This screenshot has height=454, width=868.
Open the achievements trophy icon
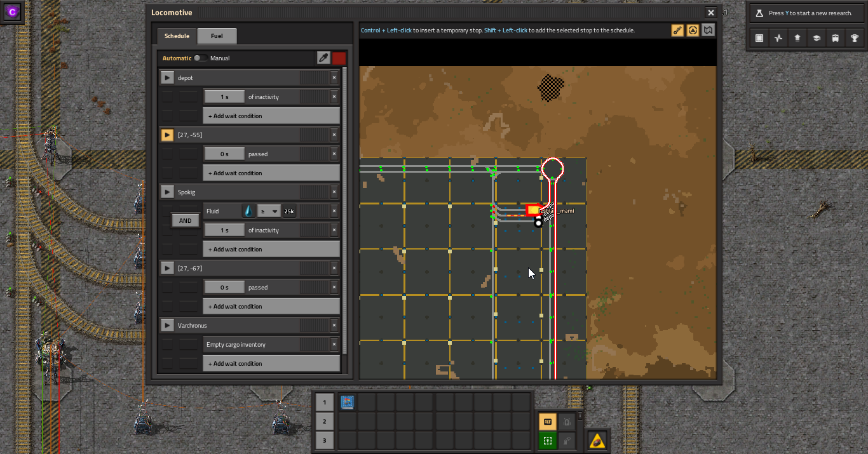(x=854, y=38)
